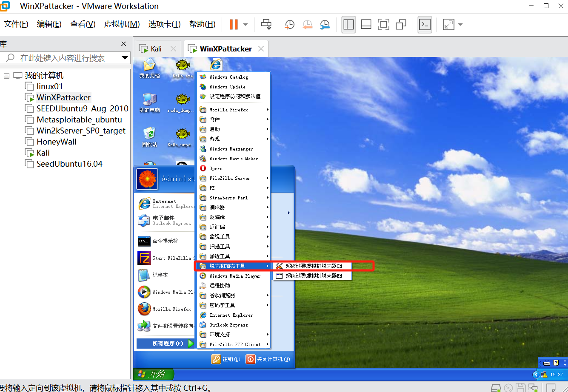The height and width of the screenshot is (392, 568).
Task: Click the 关闭计算机(U) button
Action: coord(268,359)
